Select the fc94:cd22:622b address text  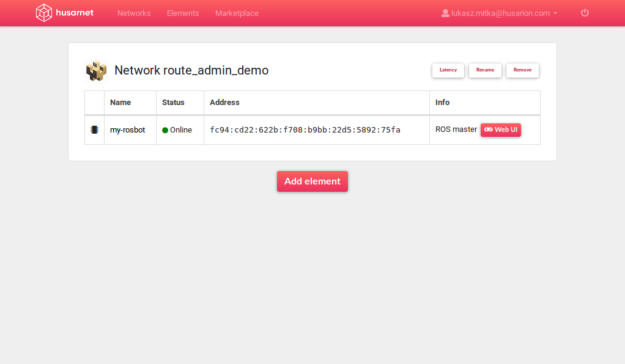[305, 130]
